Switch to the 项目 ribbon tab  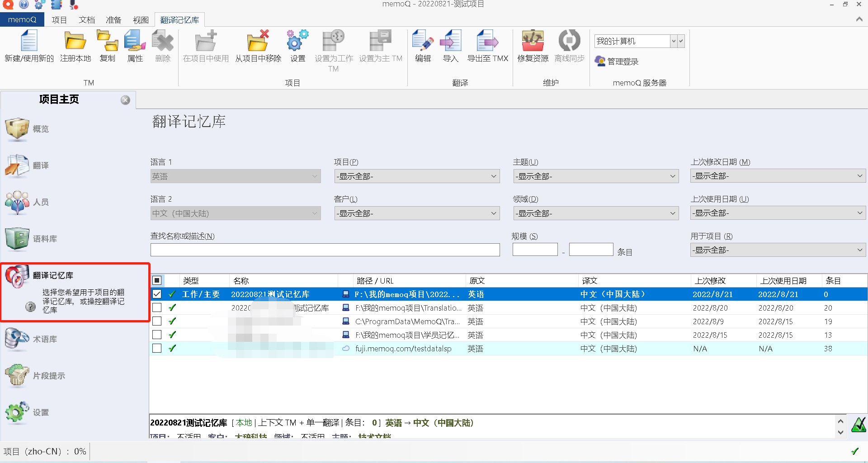59,20
